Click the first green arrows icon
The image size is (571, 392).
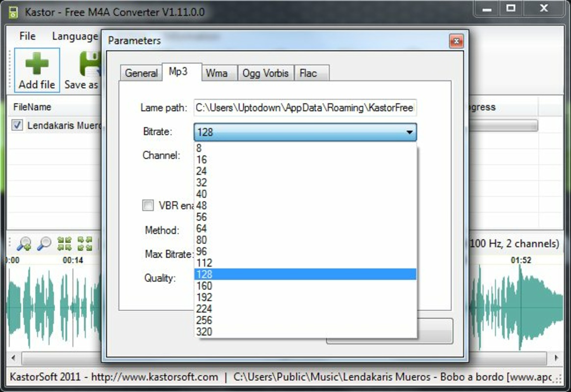64,244
